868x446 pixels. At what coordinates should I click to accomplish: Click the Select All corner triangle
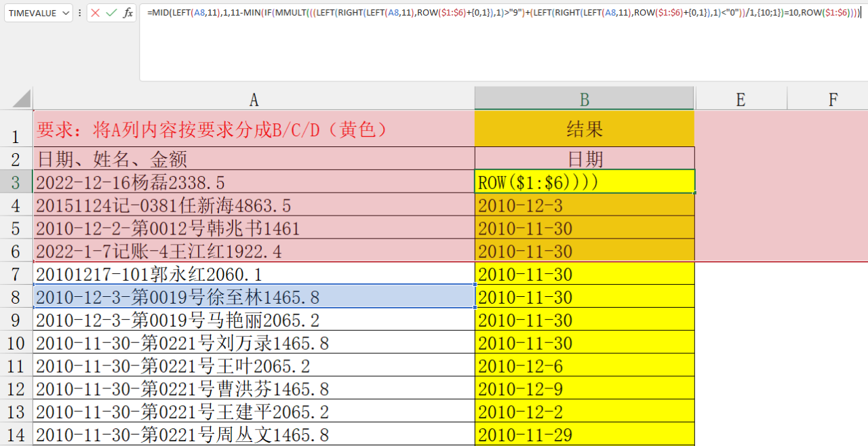click(21, 98)
